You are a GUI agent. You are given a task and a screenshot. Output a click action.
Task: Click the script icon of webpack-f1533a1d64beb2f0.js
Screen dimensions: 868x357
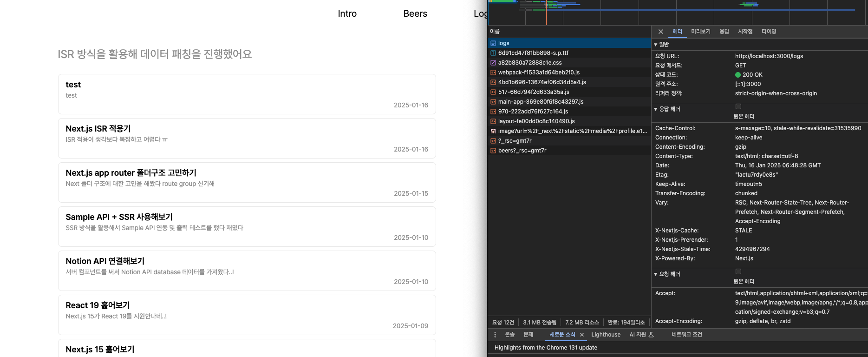pos(493,73)
